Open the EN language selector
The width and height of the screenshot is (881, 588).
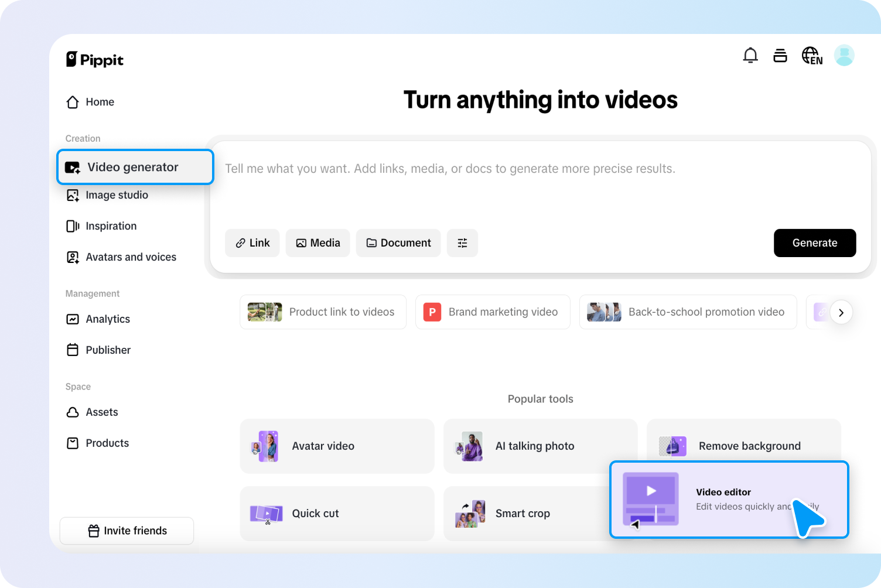click(x=812, y=54)
